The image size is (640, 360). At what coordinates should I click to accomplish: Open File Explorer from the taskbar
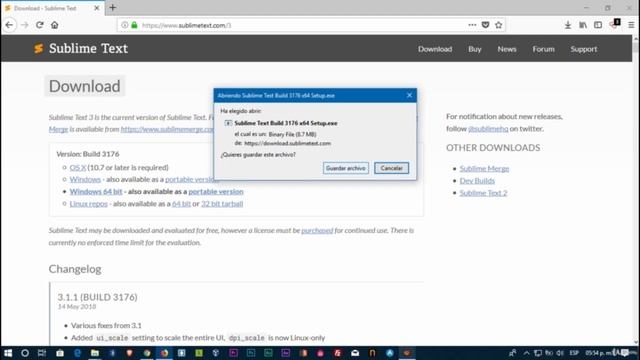[x=95, y=353]
